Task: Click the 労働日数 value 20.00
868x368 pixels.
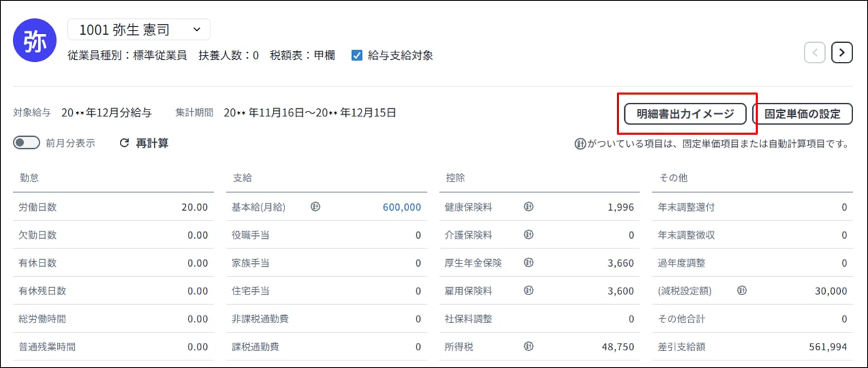Action: click(x=194, y=207)
